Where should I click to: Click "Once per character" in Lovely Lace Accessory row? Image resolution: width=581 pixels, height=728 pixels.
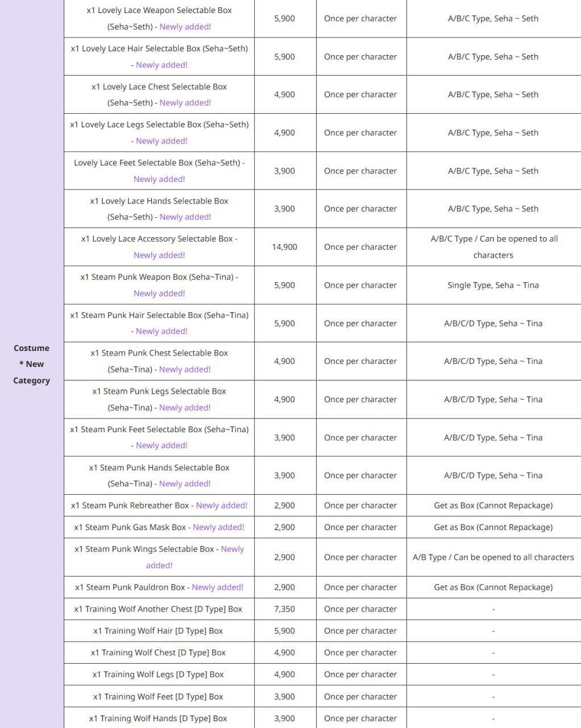point(360,247)
